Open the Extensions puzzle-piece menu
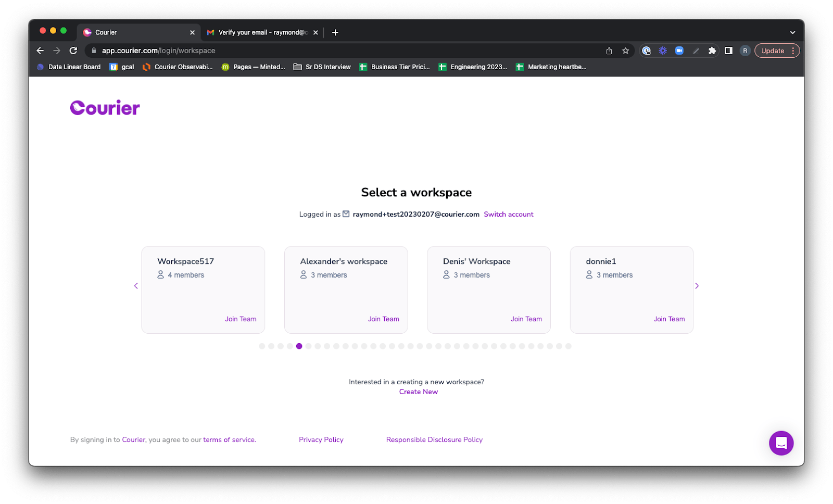Image resolution: width=833 pixels, height=504 pixels. (712, 51)
